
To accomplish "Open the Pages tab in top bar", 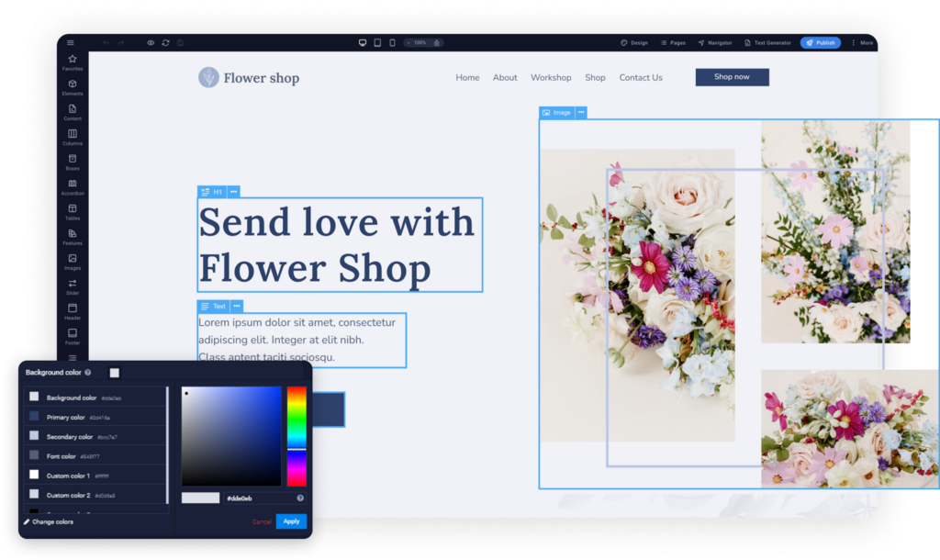I will point(673,42).
